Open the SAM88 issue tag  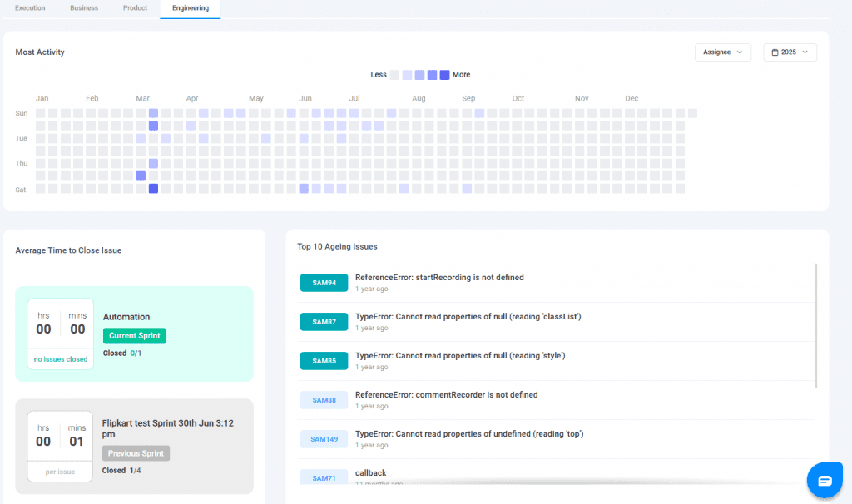(324, 400)
